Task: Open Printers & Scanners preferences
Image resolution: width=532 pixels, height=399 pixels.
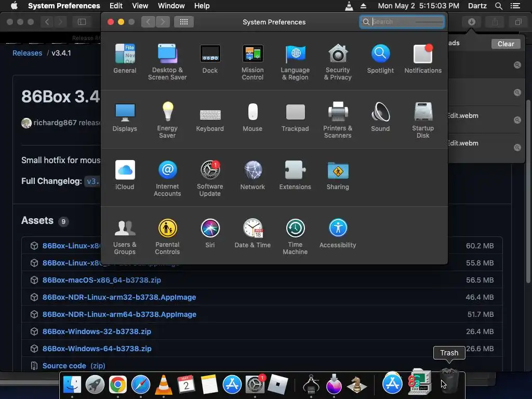Action: click(x=338, y=120)
